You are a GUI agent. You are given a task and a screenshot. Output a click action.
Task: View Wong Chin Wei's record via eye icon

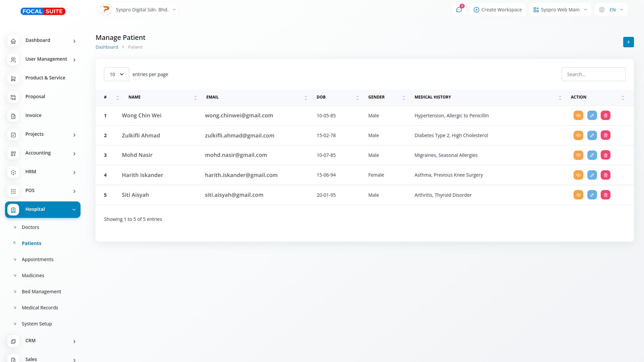click(578, 115)
